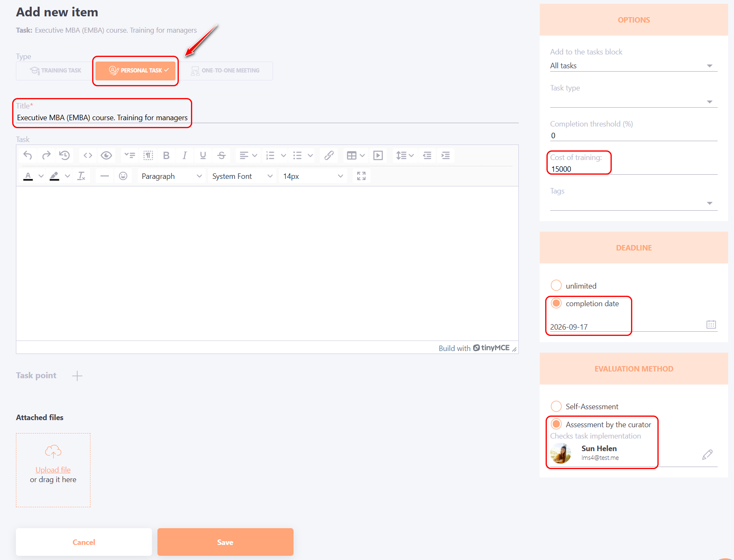Screen dimensions: 734x560
Task: Click the Upload file link
Action: 53,470
